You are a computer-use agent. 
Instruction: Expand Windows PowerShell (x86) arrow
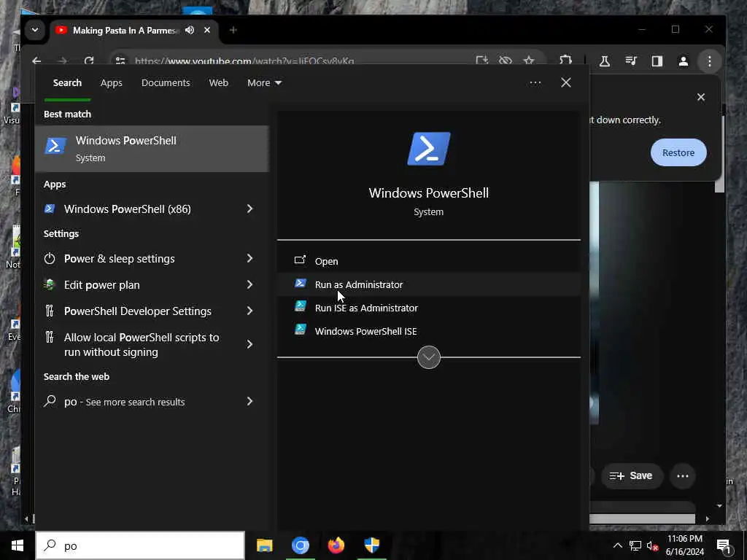pos(249,209)
